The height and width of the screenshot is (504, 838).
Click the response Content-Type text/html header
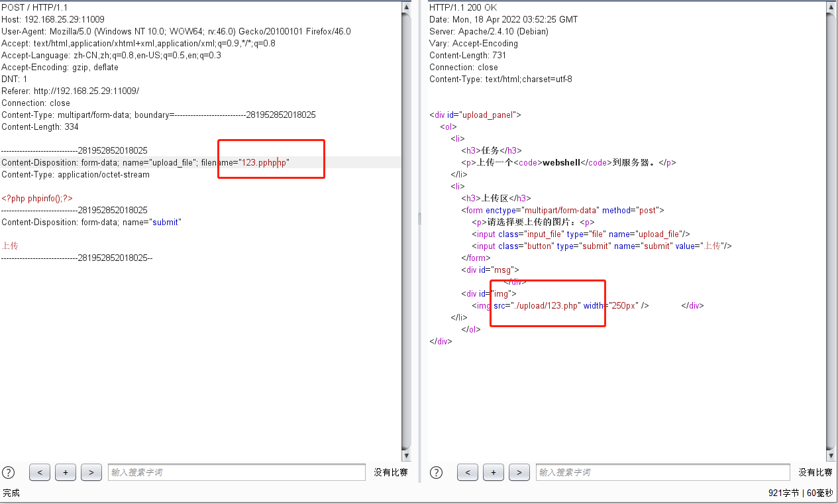click(x=501, y=79)
